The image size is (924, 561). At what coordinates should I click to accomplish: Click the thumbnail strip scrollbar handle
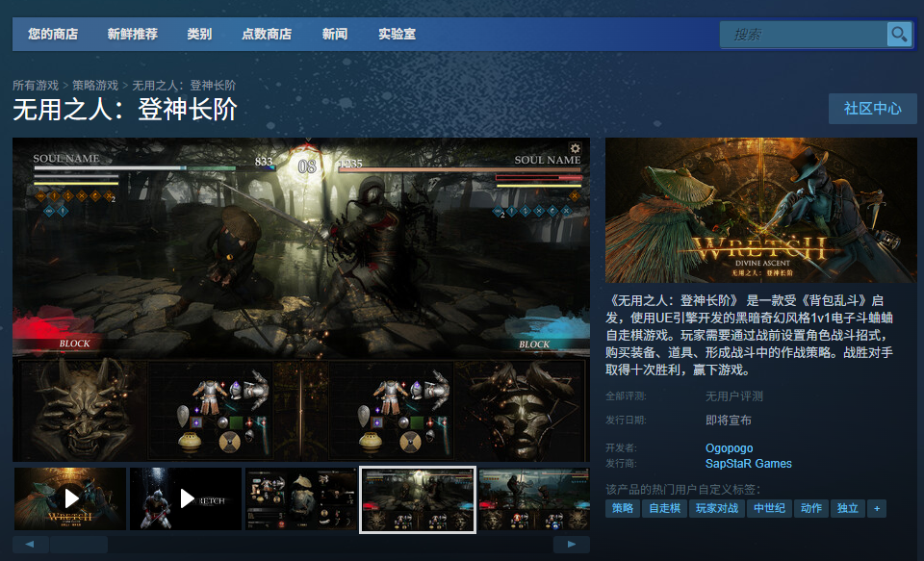[79, 545]
